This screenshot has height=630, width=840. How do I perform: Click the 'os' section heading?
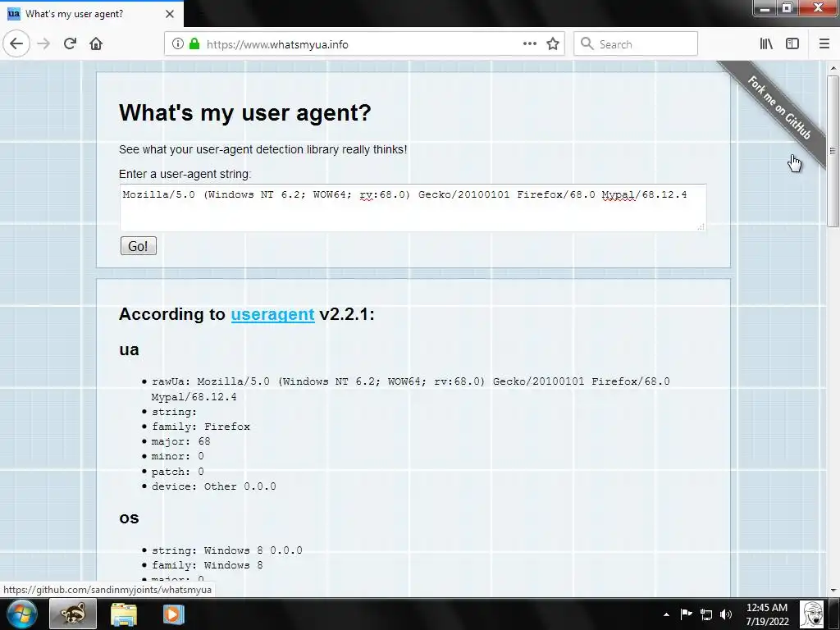click(129, 518)
